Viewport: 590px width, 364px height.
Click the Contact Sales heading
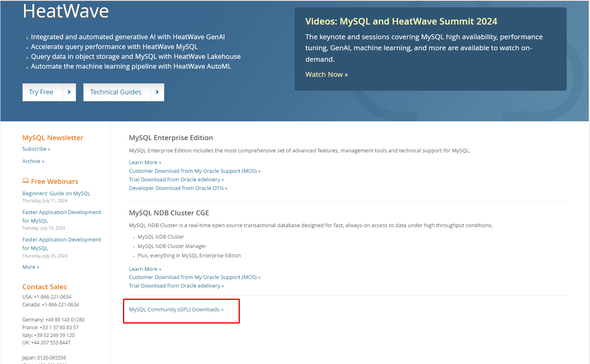pyautogui.click(x=45, y=287)
